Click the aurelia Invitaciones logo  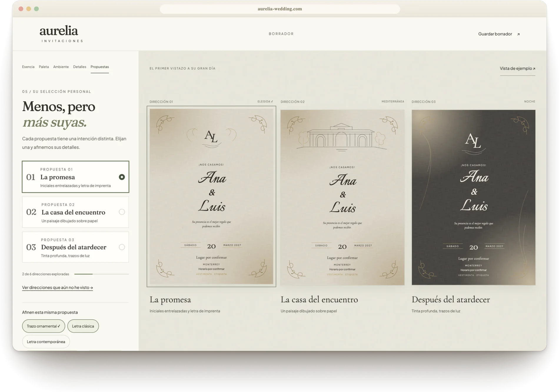click(61, 34)
